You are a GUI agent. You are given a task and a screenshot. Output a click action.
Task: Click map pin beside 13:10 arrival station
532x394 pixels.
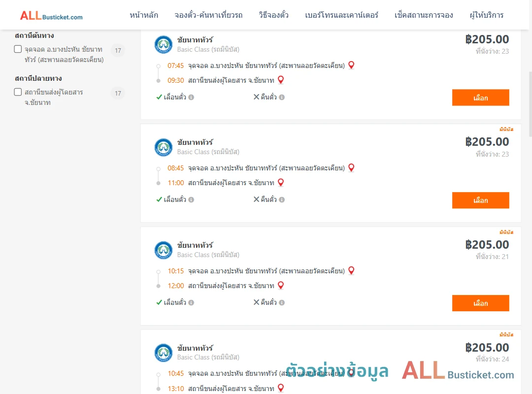[x=281, y=388]
